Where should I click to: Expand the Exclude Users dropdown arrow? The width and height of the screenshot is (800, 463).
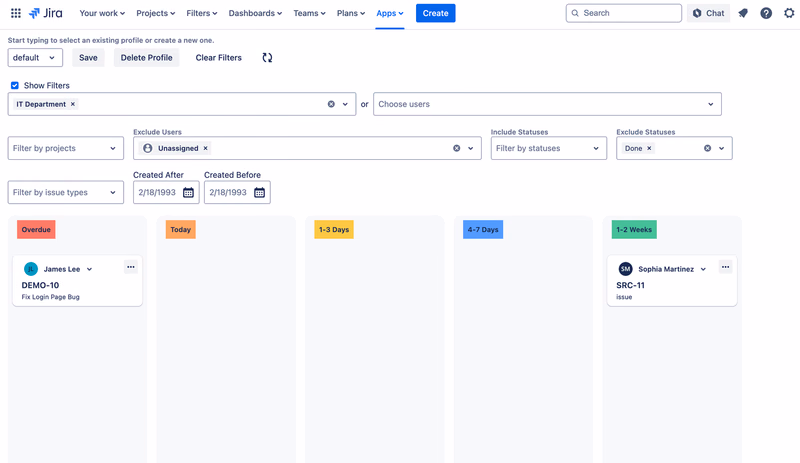tap(470, 148)
